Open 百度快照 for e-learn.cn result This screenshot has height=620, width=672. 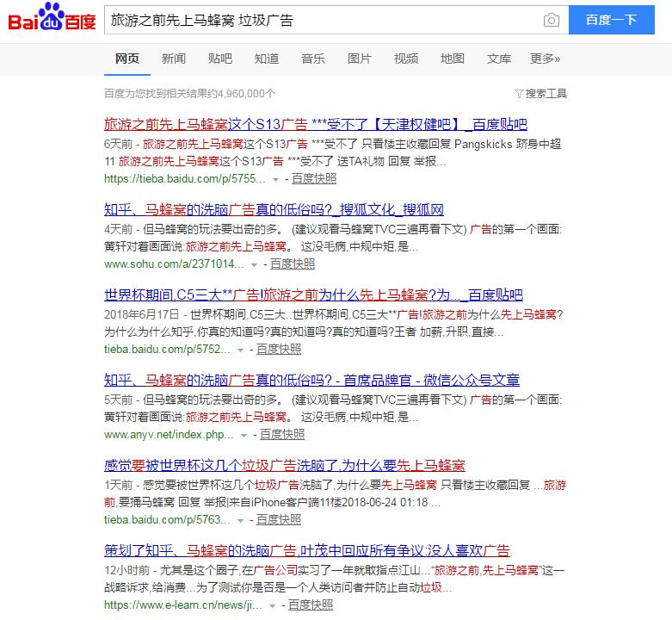coord(311,605)
